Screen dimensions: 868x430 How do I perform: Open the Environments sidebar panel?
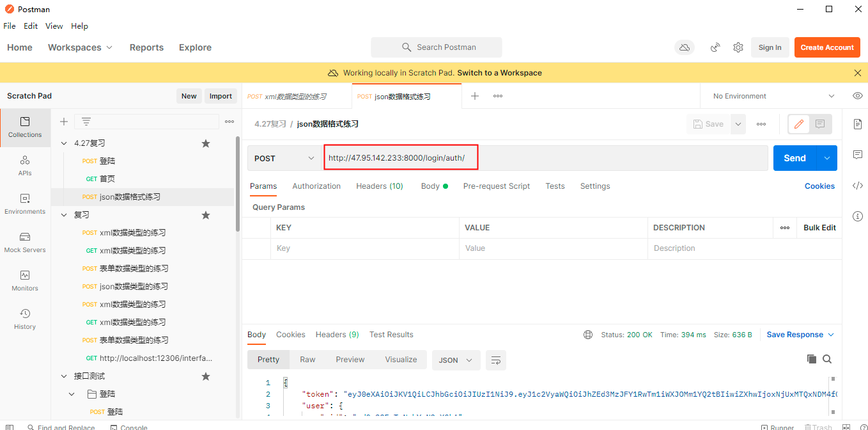pos(25,204)
